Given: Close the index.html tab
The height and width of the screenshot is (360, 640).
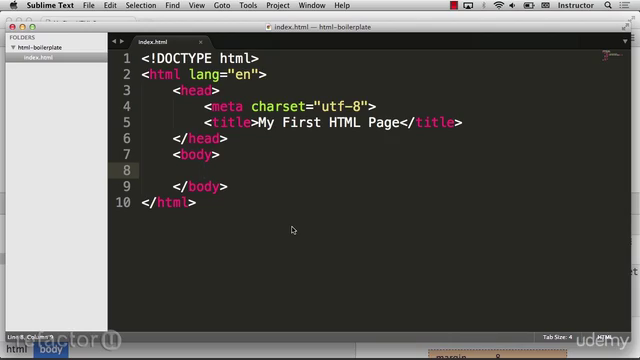Looking at the screenshot, I should [x=200, y=42].
